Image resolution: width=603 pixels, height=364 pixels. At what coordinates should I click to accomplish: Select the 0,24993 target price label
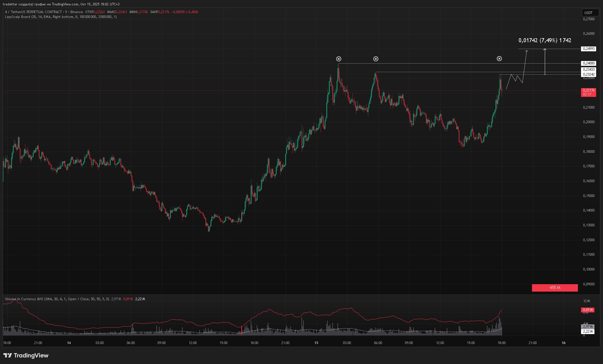588,49
